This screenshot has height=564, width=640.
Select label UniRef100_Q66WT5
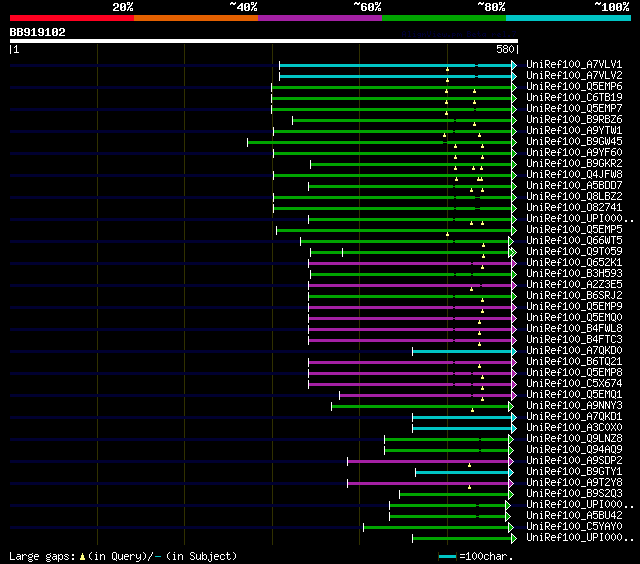point(574,241)
